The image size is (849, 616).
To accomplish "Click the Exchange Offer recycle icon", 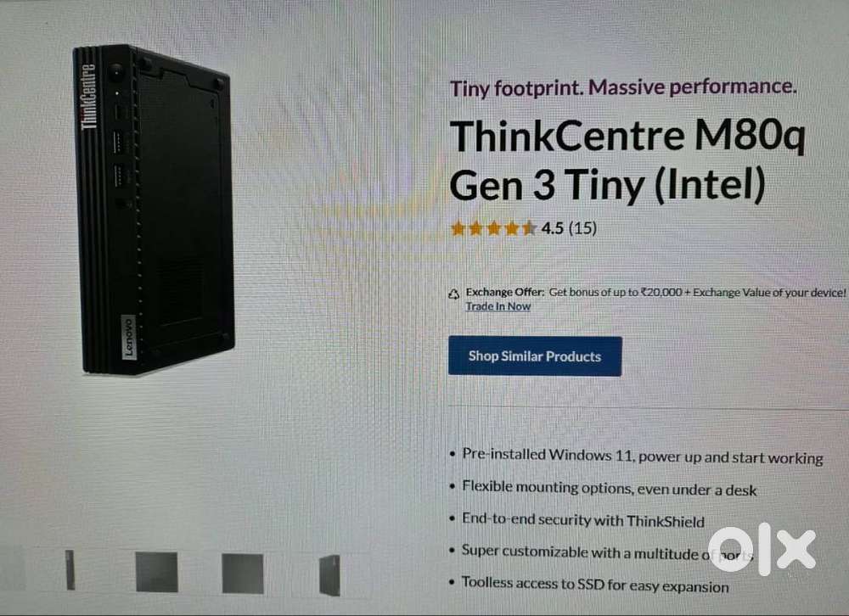I will 453,294.
